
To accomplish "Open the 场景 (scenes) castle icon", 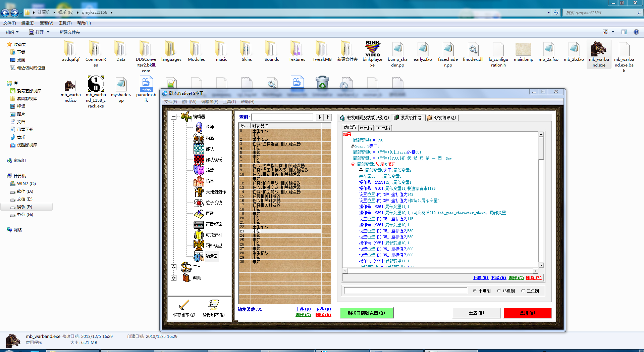I will pyautogui.click(x=199, y=181).
